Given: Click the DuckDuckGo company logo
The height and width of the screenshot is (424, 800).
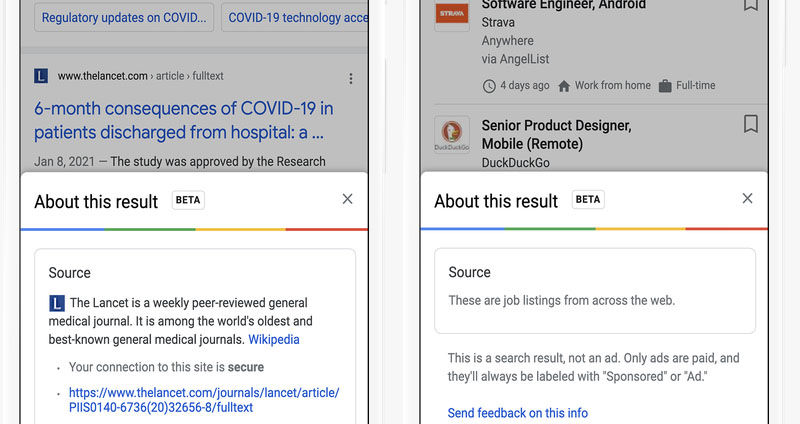Looking at the screenshot, I should pyautogui.click(x=452, y=135).
